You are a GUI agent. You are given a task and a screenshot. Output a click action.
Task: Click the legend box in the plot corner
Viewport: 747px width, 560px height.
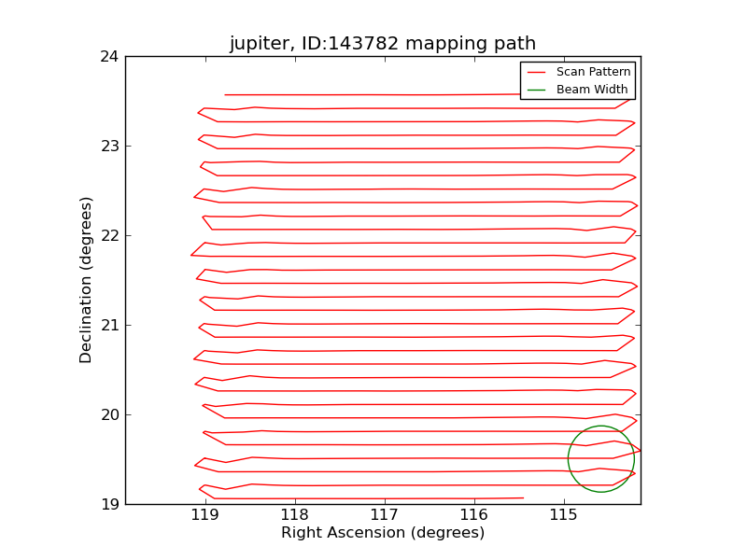(x=577, y=80)
